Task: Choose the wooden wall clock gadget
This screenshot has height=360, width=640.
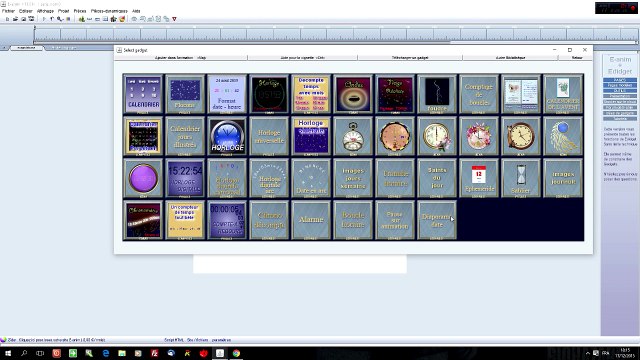Action: click(x=521, y=136)
